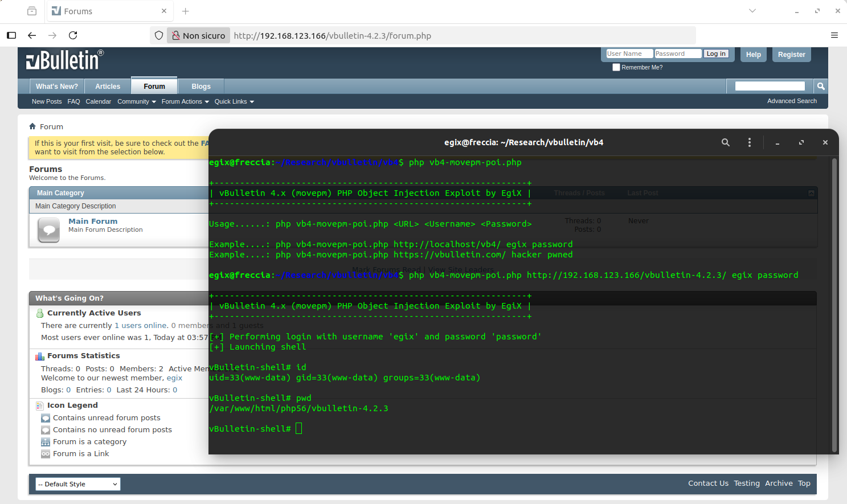Screen dimensions: 847x504
Task: Switch to the Blogs tab
Action: 201,87
